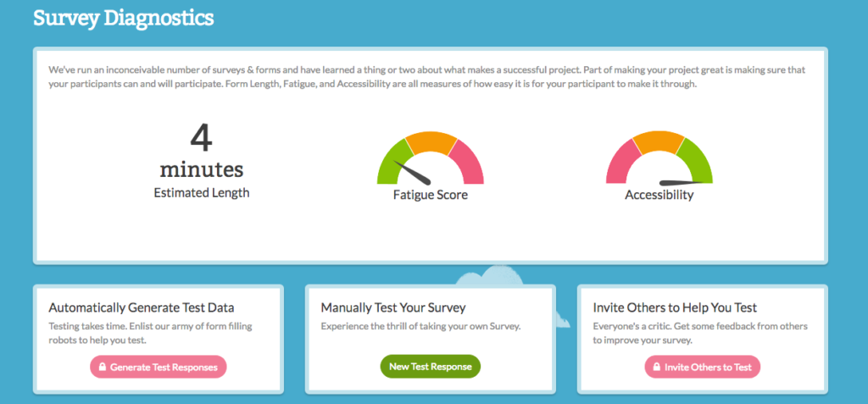Click the Automatically Generate Test Data heading
The height and width of the screenshot is (404, 868).
[x=142, y=307]
